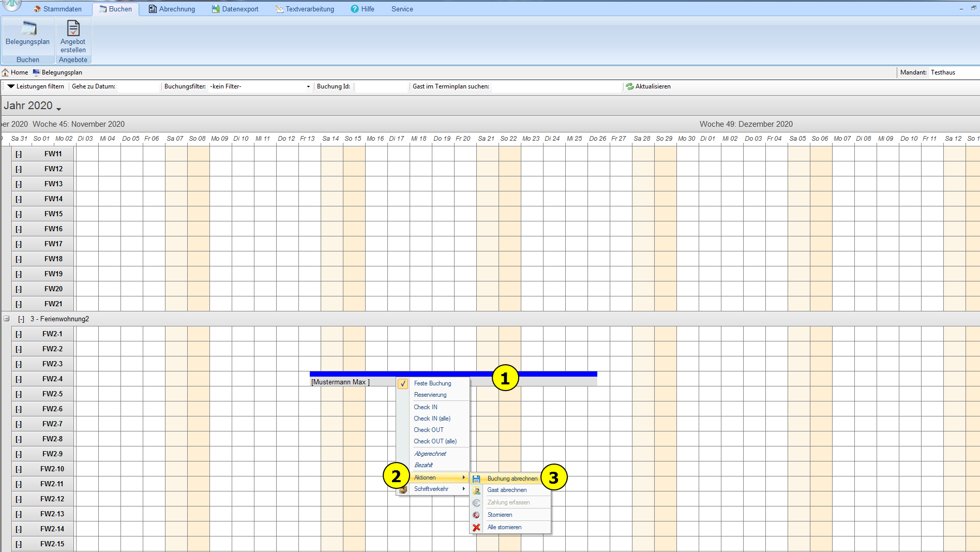The width and height of the screenshot is (980, 552).
Task: Toggle the Feste Buchung checkmark
Action: point(403,383)
